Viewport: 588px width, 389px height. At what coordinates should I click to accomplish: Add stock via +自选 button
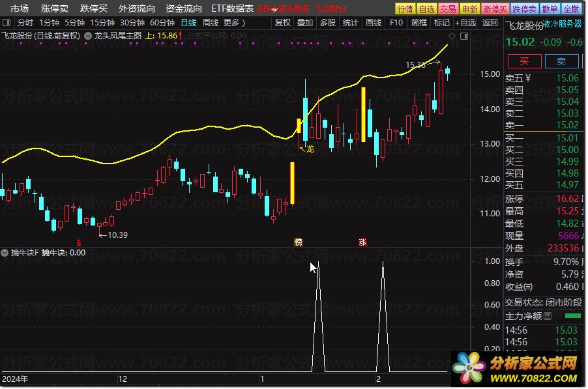pyautogui.click(x=465, y=23)
